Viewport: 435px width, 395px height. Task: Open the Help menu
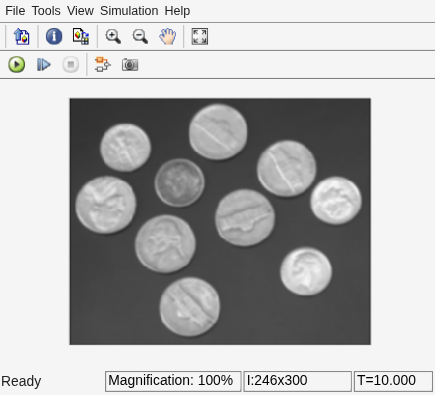[177, 11]
